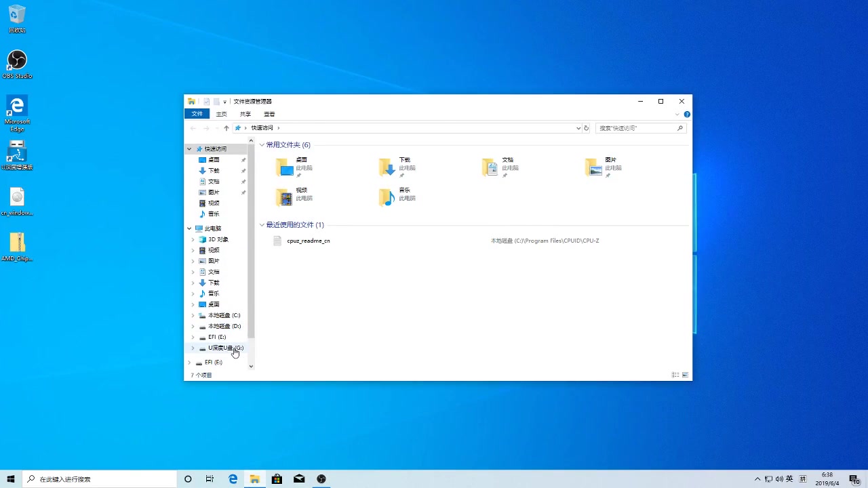Switch to details view in the status bar
The width and height of the screenshot is (868, 488).
click(x=675, y=375)
